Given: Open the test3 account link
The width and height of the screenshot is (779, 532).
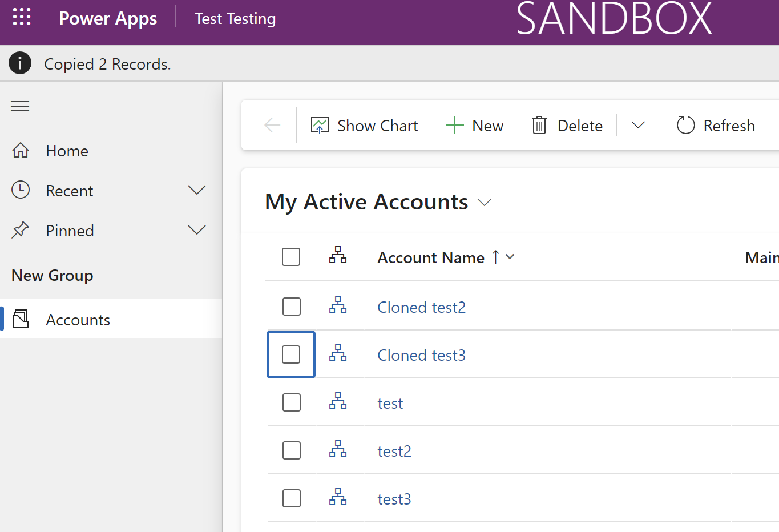Looking at the screenshot, I should pyautogui.click(x=394, y=499).
